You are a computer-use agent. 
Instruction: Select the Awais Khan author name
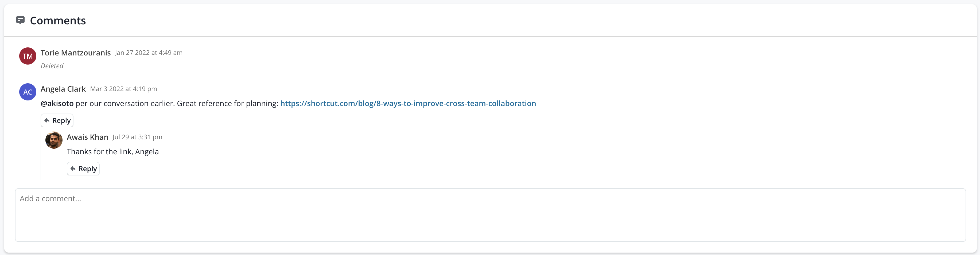pos(88,137)
